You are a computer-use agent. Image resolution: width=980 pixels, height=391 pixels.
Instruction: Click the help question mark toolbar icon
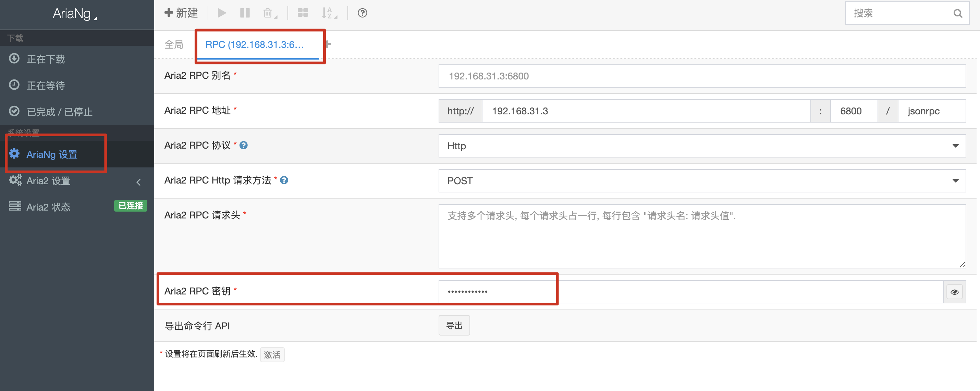(362, 13)
